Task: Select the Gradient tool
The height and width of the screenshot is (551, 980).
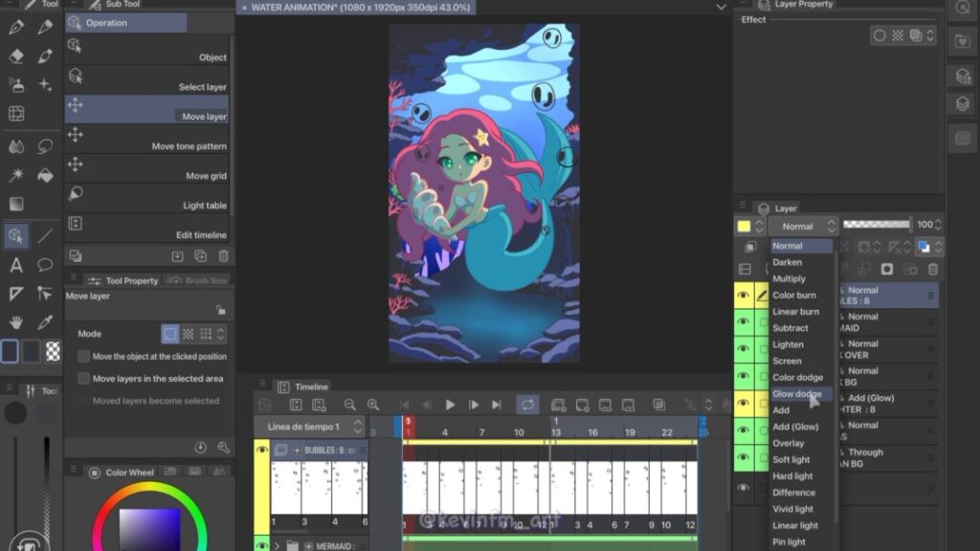Action: [16, 204]
